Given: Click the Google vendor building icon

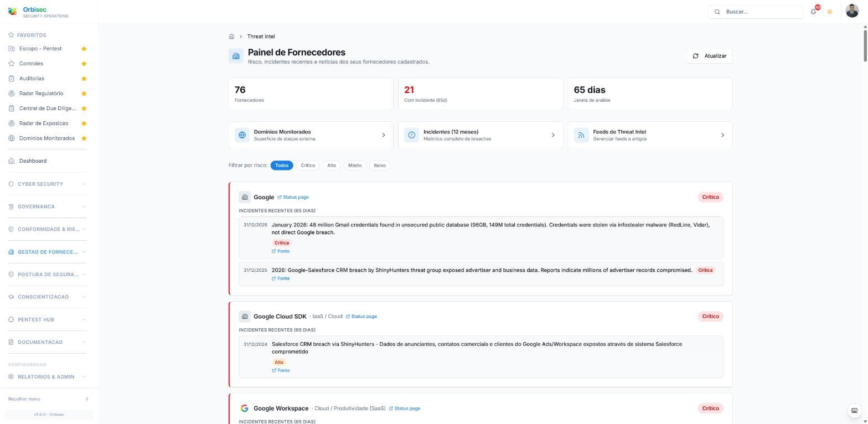Looking at the screenshot, I should (x=245, y=197).
